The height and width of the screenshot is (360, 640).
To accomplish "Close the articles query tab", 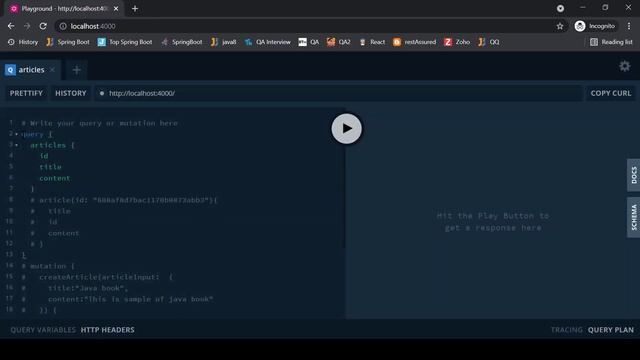I will click(52, 70).
